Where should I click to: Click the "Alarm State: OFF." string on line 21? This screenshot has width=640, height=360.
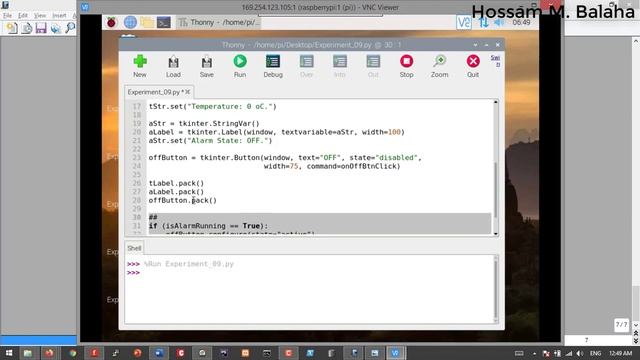point(229,141)
